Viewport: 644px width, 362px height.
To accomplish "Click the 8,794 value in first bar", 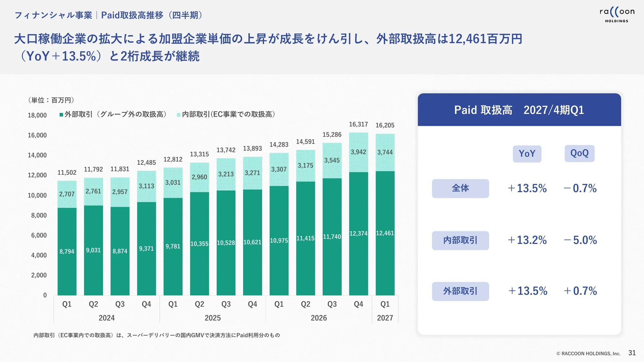I will point(67,252).
